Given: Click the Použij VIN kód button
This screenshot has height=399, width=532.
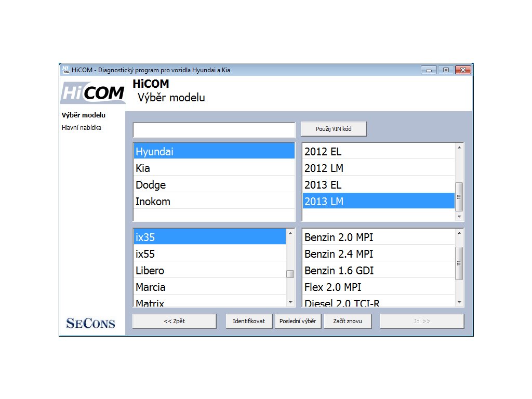Looking at the screenshot, I should point(334,129).
